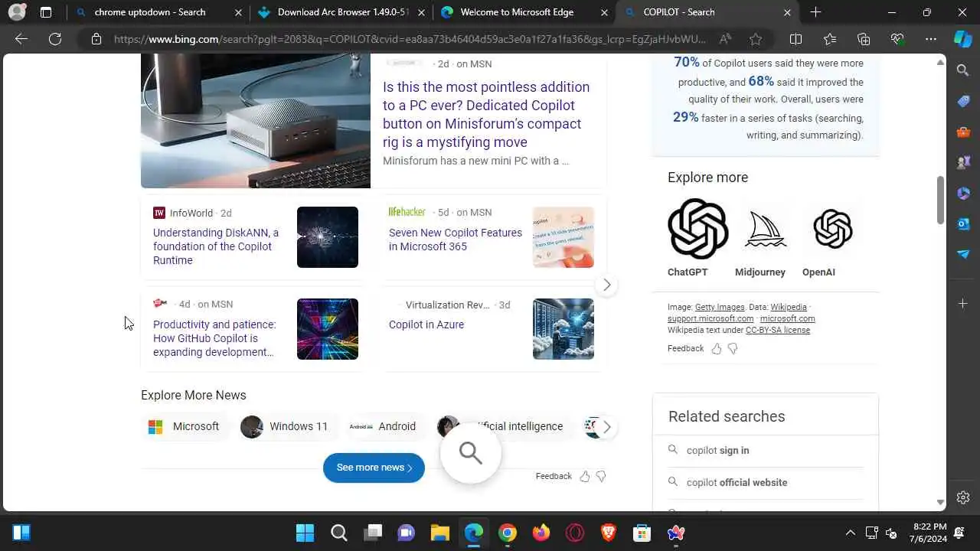The width and height of the screenshot is (980, 551).
Task: Open sidebar Telegram-style send icon
Action: (x=963, y=254)
